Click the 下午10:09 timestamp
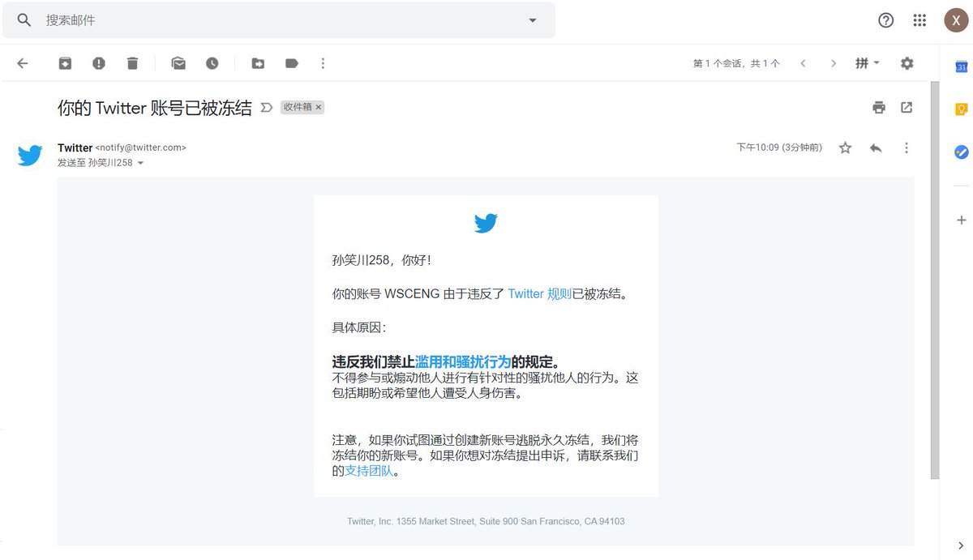 (x=779, y=147)
